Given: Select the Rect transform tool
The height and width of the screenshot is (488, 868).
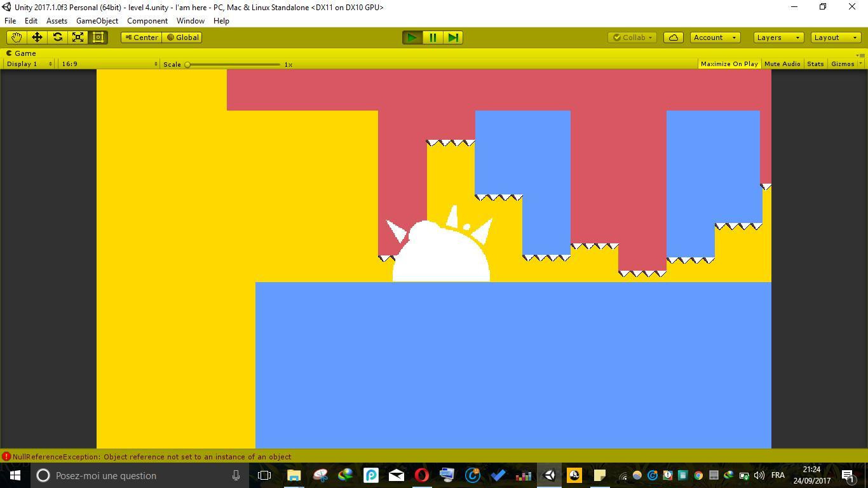Looking at the screenshot, I should point(98,37).
